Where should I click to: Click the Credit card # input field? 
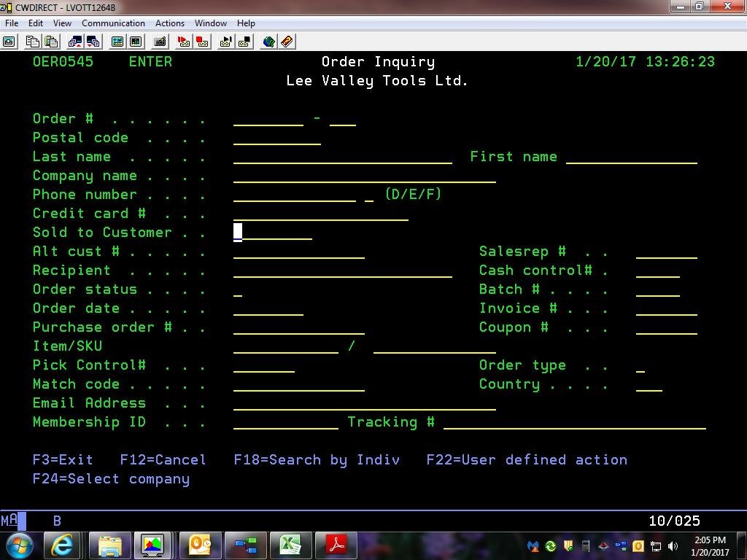tap(321, 214)
